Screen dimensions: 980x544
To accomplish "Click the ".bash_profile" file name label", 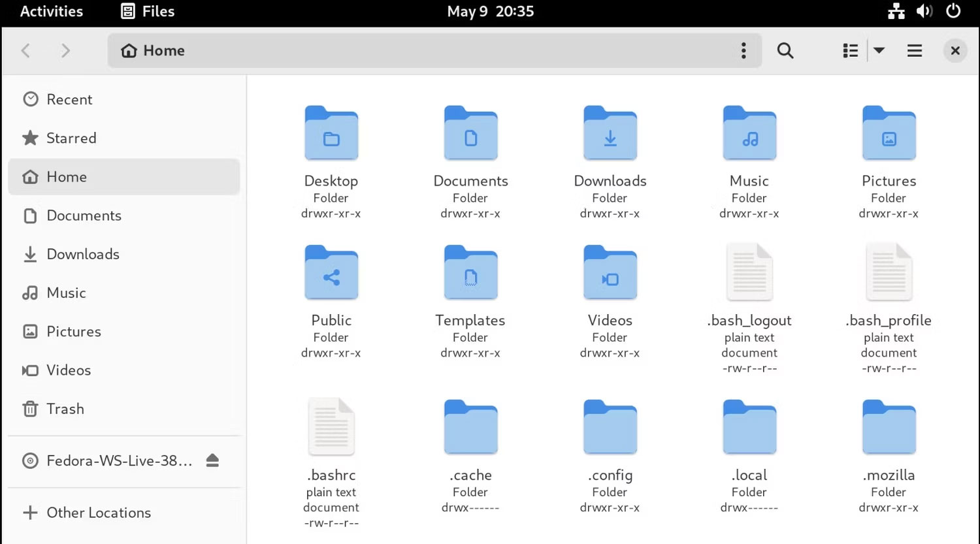I will click(889, 320).
